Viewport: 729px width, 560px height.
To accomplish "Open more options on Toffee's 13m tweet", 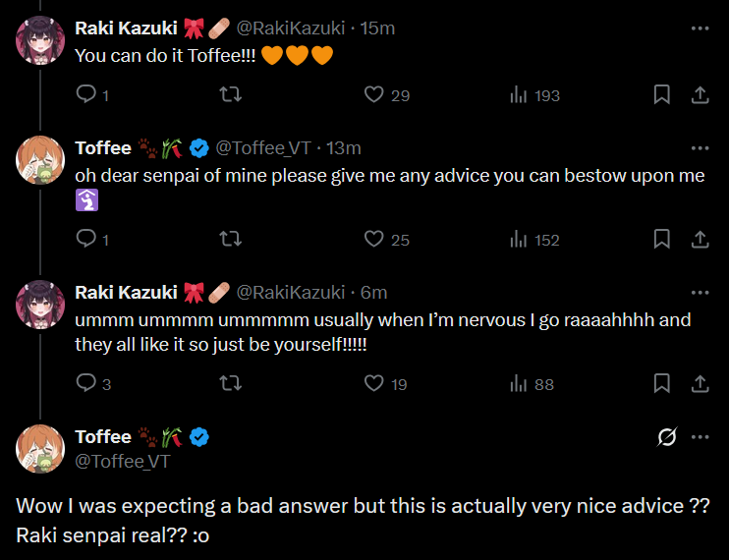I will [x=700, y=147].
